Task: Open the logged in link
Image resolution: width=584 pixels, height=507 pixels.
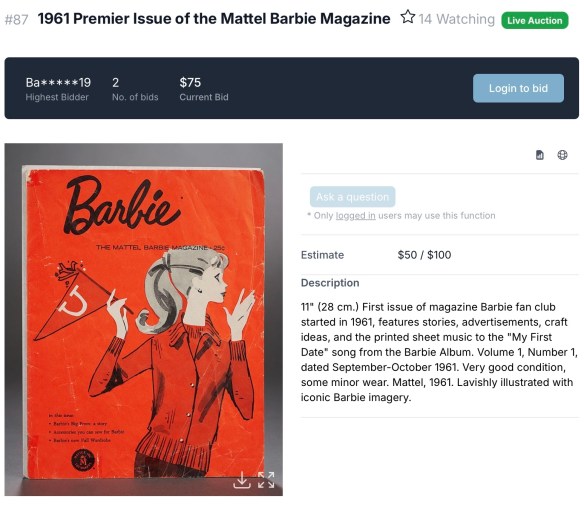Action: [355, 216]
